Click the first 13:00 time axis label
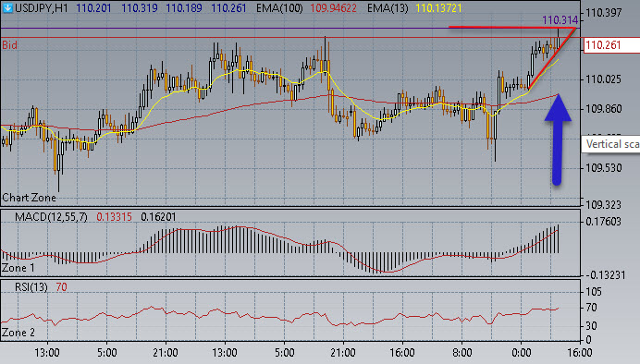Screen dimensions: 640x364 [x=47, y=353]
